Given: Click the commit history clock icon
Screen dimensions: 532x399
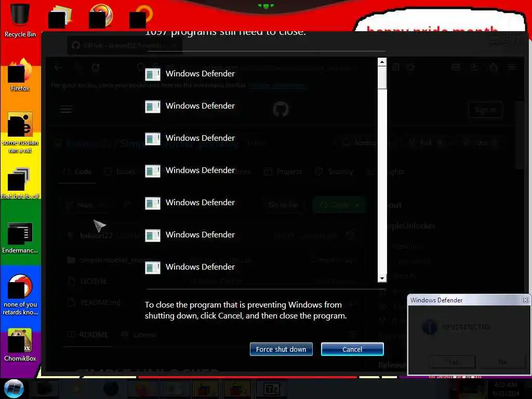Looking at the screenshot, I should click(351, 235).
